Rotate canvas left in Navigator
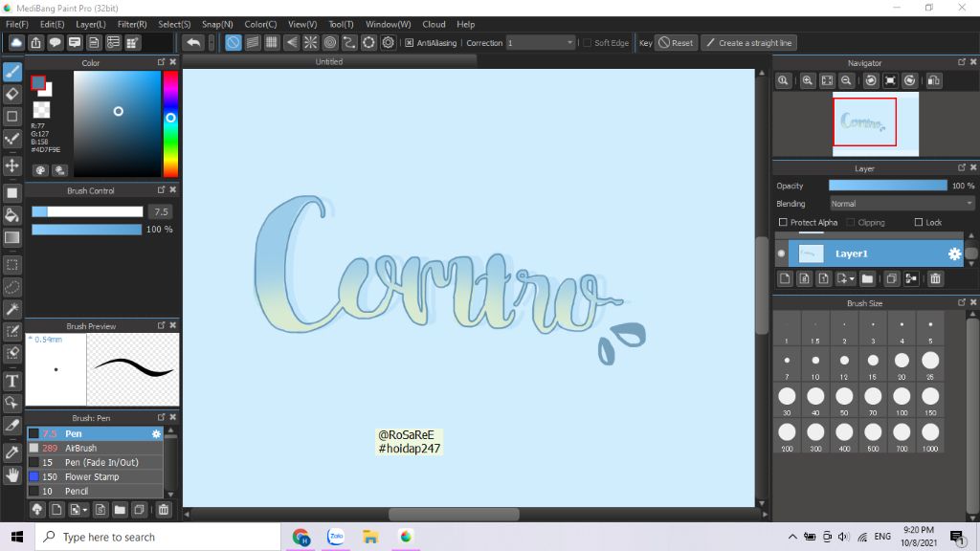 click(871, 80)
